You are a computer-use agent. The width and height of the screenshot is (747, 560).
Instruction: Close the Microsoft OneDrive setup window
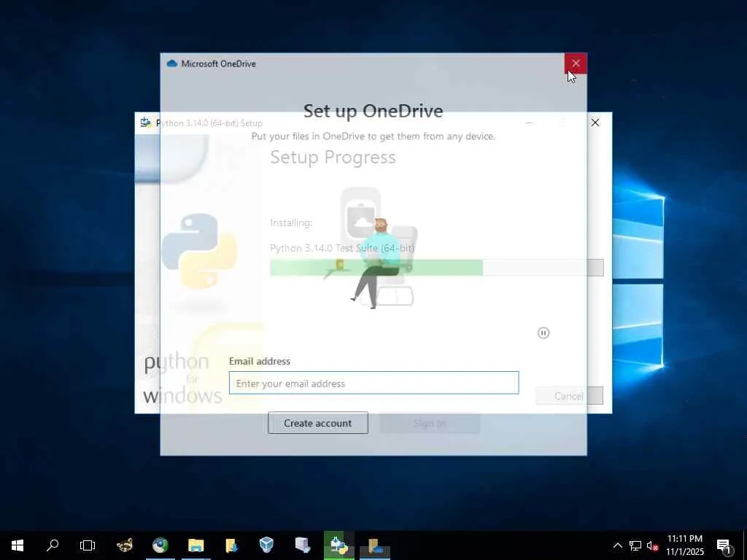576,63
